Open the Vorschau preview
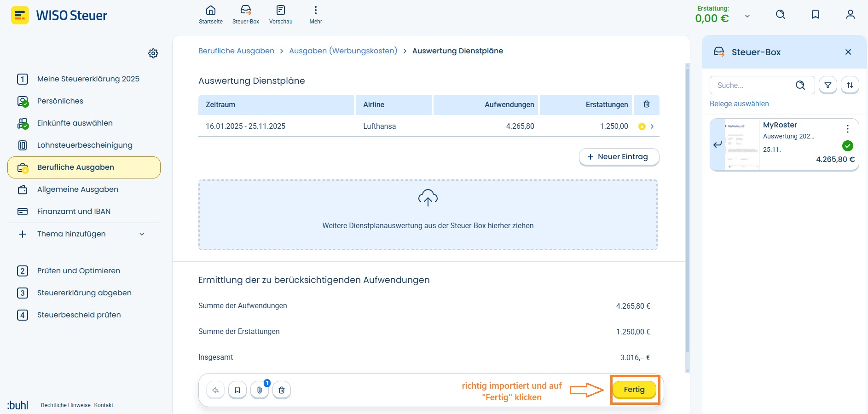The image size is (868, 414). coord(281,15)
